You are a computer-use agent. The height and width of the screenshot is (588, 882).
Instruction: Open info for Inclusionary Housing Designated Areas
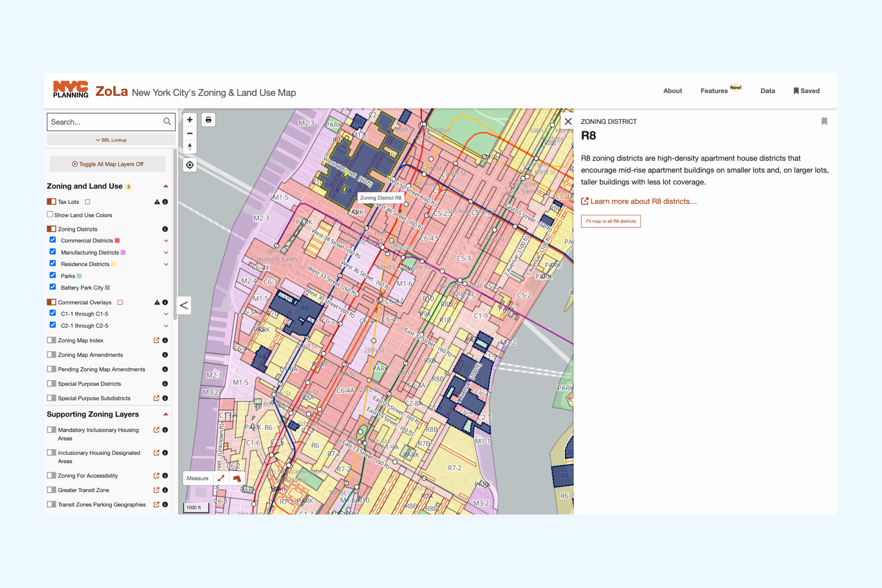[x=165, y=453]
